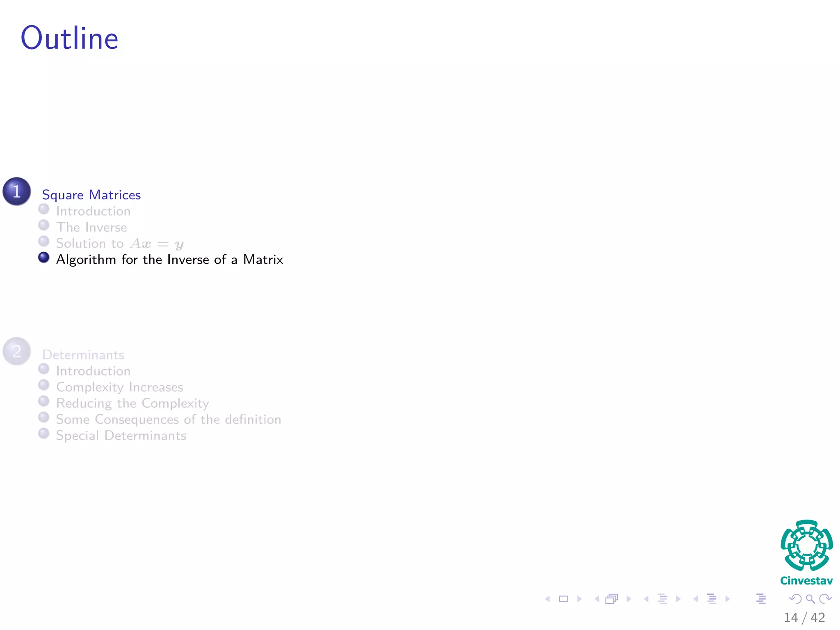Go forward with the redo arrow icon
This screenshot has height=630, width=840.
[825, 599]
